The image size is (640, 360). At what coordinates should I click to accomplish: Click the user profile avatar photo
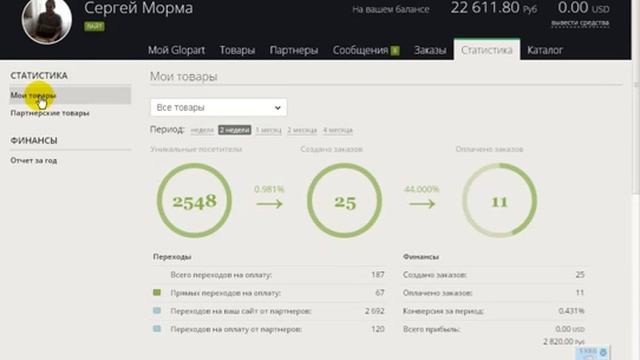(47, 20)
